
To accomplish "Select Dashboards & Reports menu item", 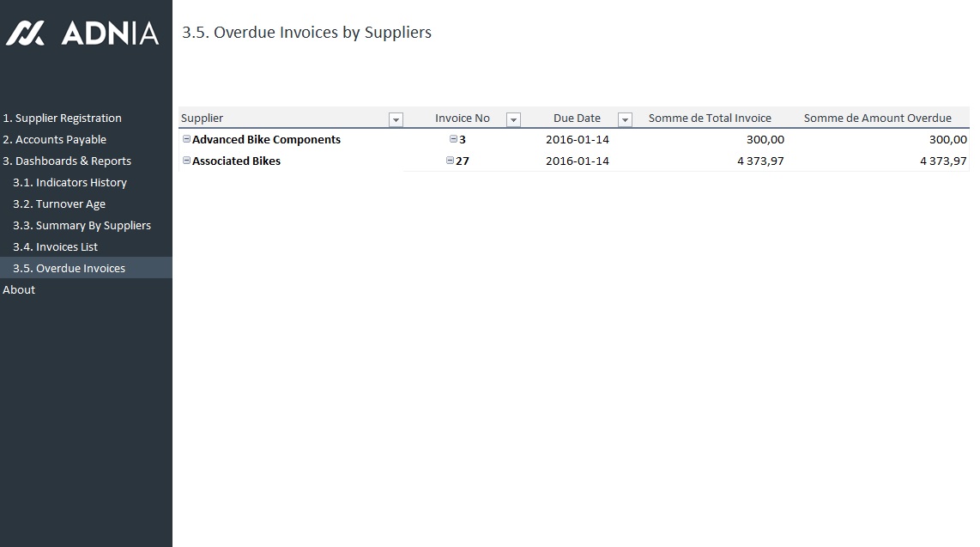I will 67,161.
